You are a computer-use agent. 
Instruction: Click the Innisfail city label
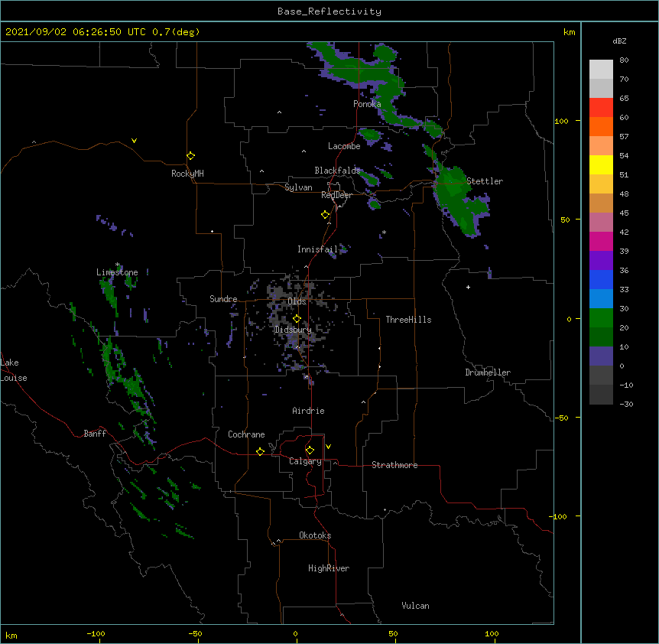(x=317, y=249)
